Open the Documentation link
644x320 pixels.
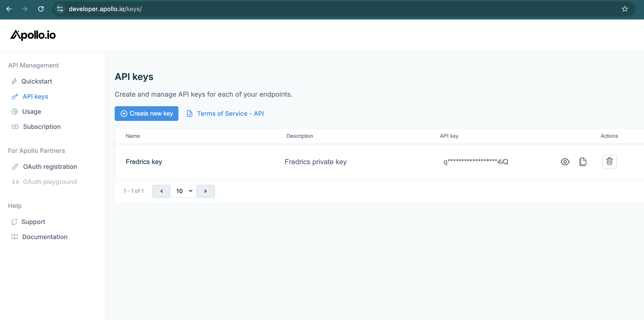click(x=45, y=237)
